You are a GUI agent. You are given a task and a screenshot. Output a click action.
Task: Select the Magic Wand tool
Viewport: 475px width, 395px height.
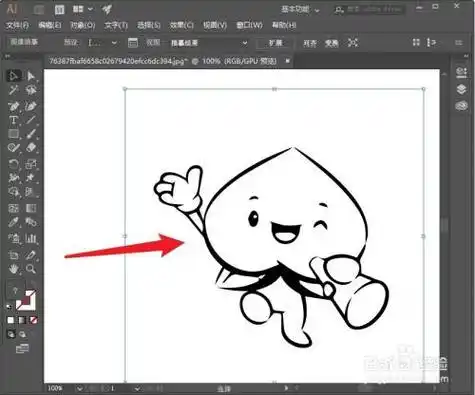(x=13, y=90)
